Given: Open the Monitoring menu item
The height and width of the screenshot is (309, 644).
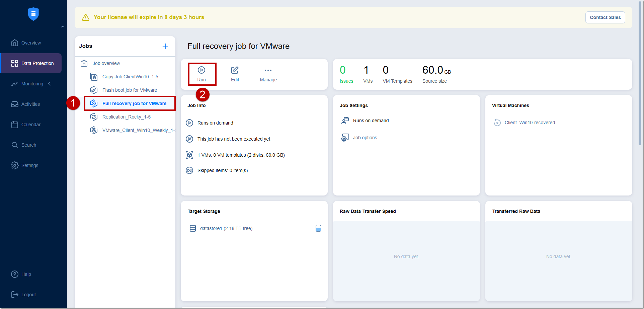Looking at the screenshot, I should 32,84.
